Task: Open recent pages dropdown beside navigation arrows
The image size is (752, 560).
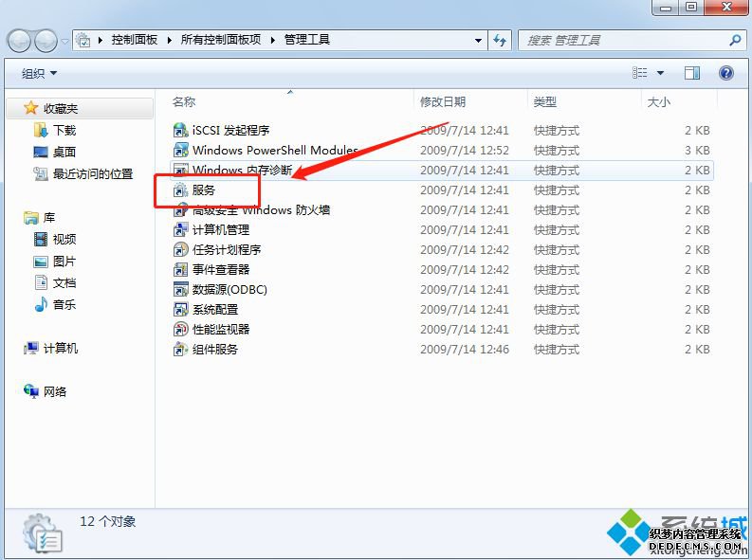Action: 64,41
